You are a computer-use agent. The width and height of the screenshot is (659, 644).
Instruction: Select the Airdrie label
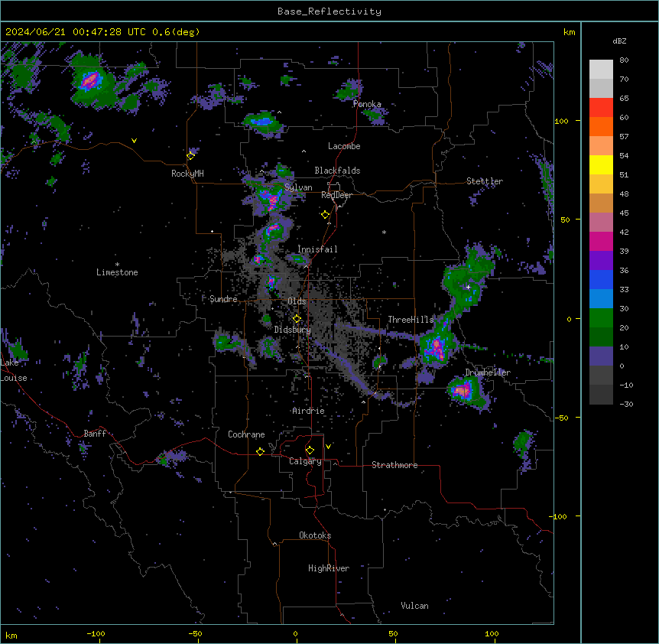(x=309, y=411)
